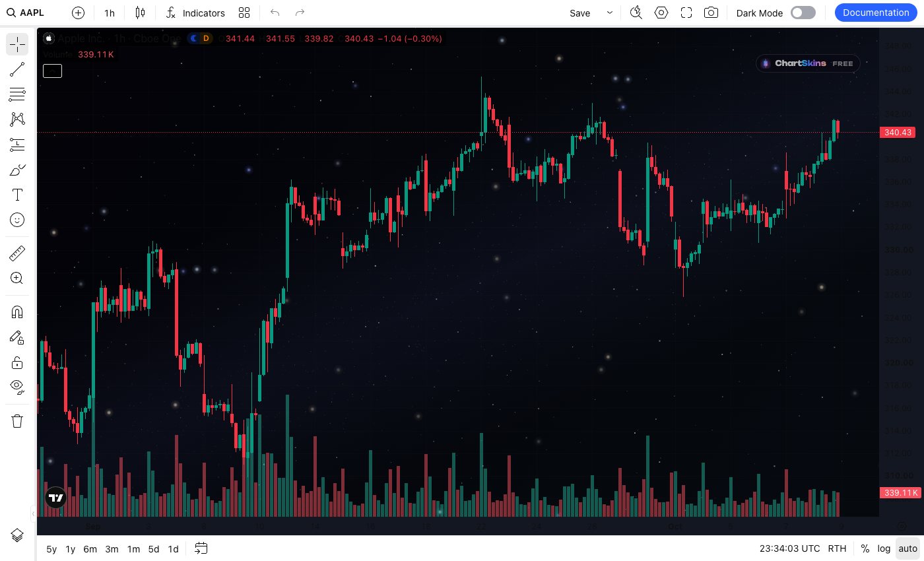Select the 5y date range
Screen dimensions: 924x561
click(51, 548)
